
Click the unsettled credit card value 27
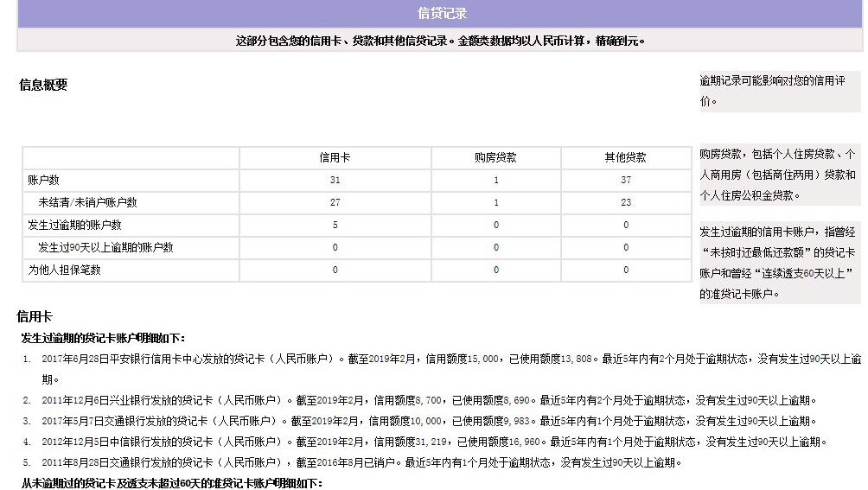(x=335, y=202)
